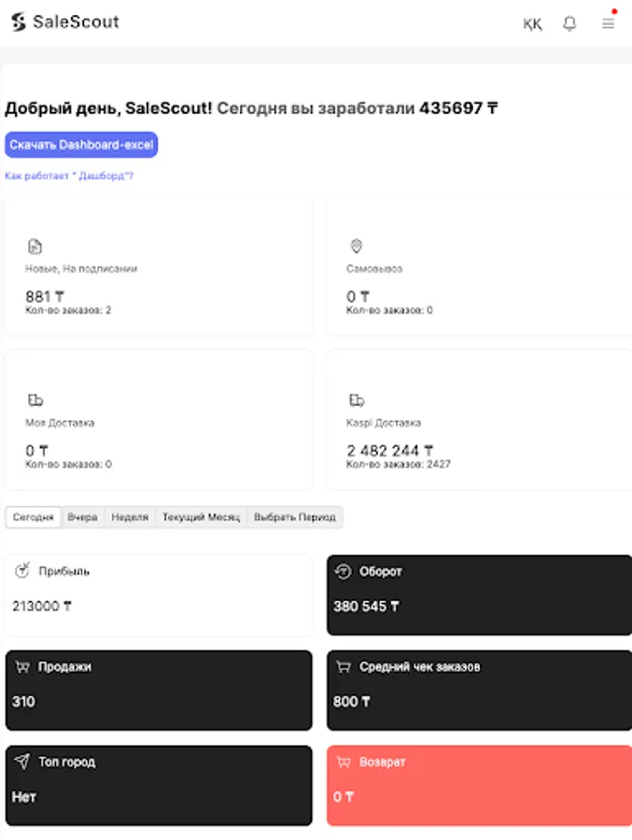The width and height of the screenshot is (632, 840).
Task: Switch to 'Текущий Месяц' view
Action: 200,517
